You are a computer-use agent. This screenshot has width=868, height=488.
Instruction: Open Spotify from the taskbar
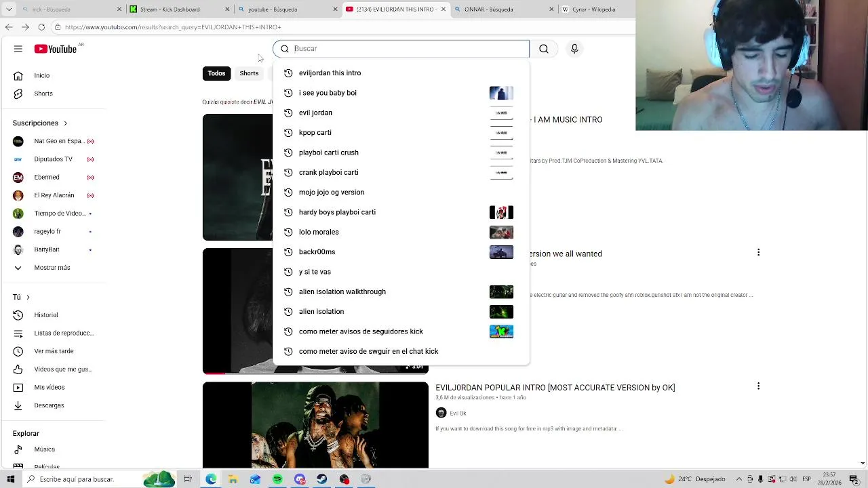pyautogui.click(x=277, y=479)
